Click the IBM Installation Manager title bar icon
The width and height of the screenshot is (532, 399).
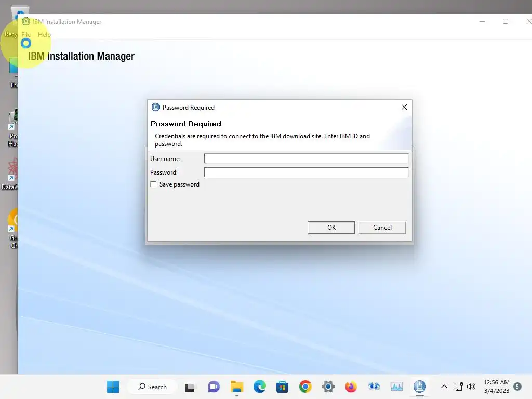26,22
